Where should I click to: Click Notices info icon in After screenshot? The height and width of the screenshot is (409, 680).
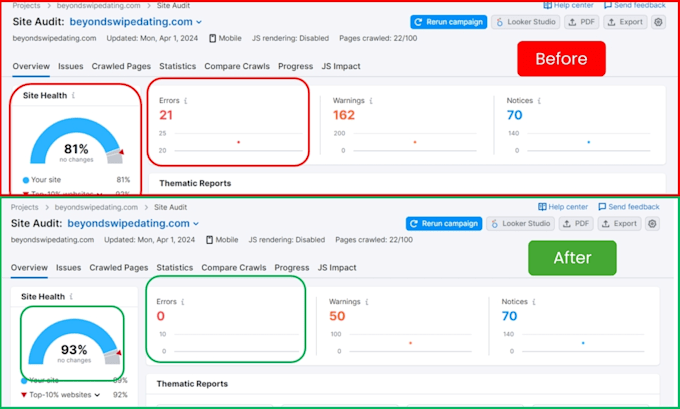[533, 302]
